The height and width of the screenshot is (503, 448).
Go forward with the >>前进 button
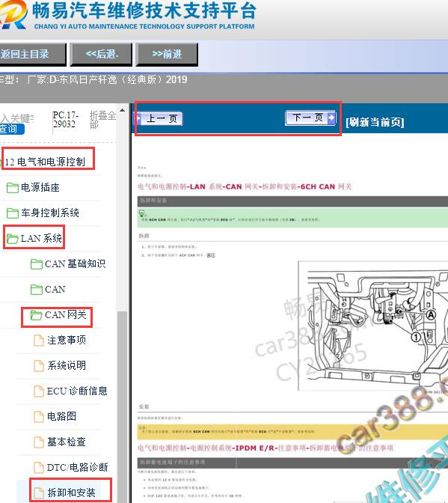pos(167,54)
